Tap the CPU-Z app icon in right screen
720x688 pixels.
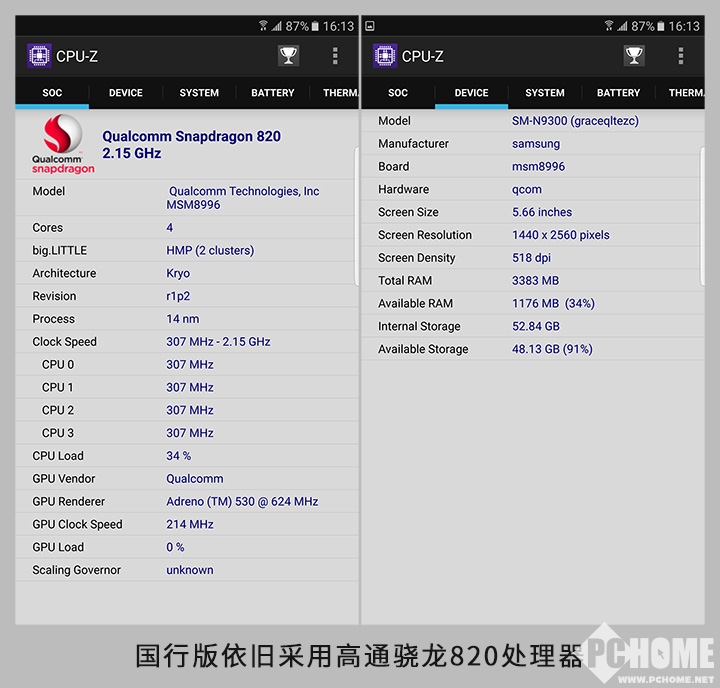(385, 56)
